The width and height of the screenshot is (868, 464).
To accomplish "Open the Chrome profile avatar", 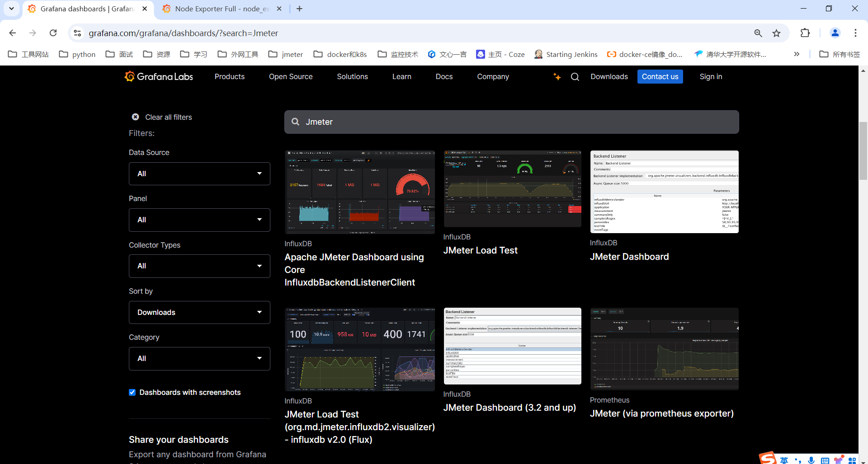I will pos(835,33).
